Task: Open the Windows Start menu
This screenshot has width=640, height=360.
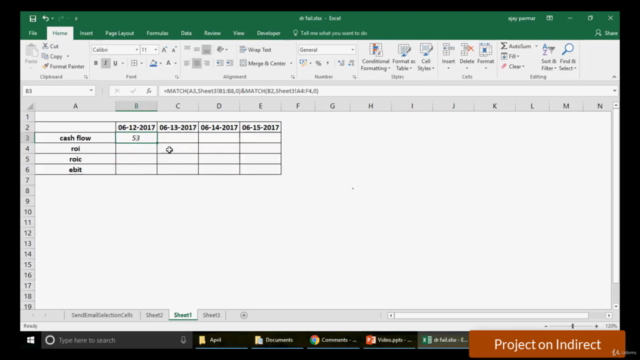Action: (31, 340)
